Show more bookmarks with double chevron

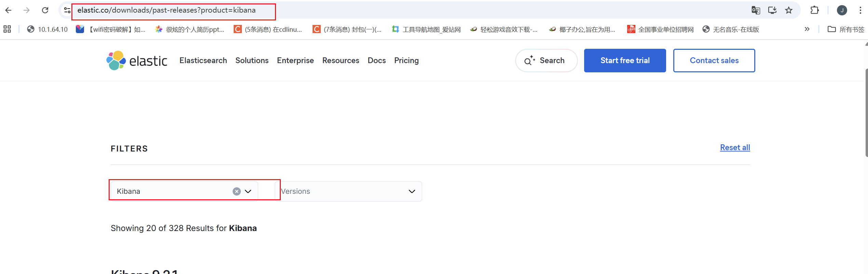point(807,29)
